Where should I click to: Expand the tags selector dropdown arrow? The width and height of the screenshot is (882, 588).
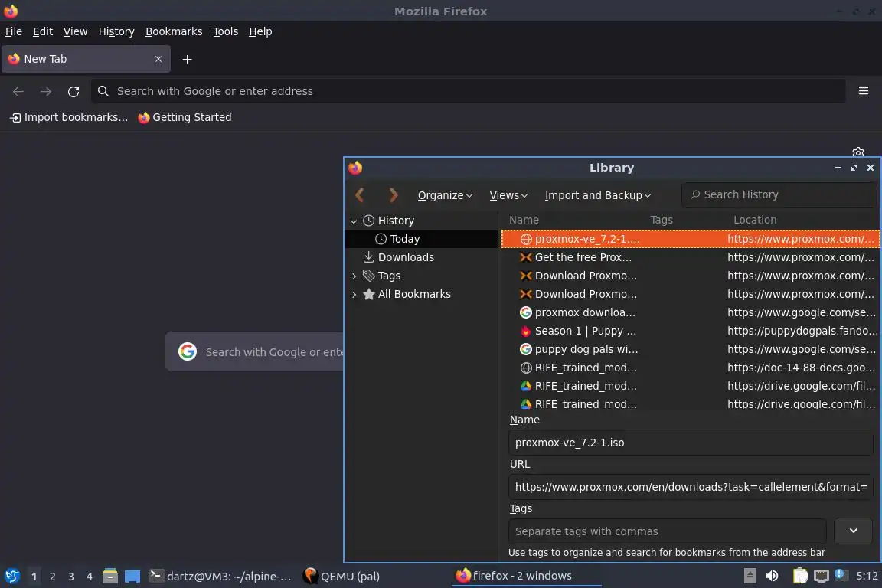click(x=854, y=531)
